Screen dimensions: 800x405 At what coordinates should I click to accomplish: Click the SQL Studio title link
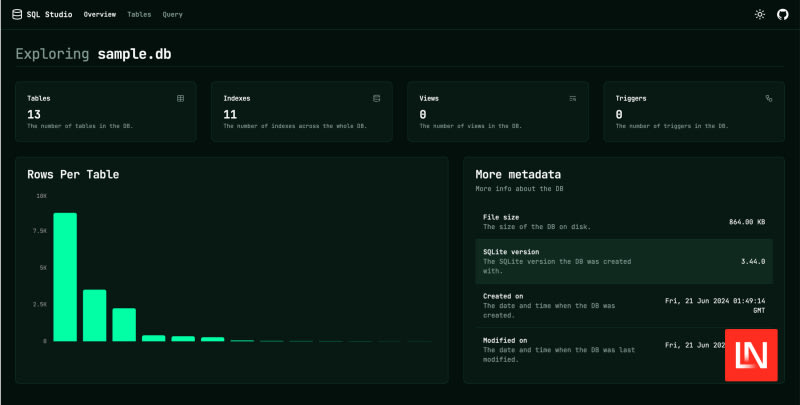click(50, 15)
